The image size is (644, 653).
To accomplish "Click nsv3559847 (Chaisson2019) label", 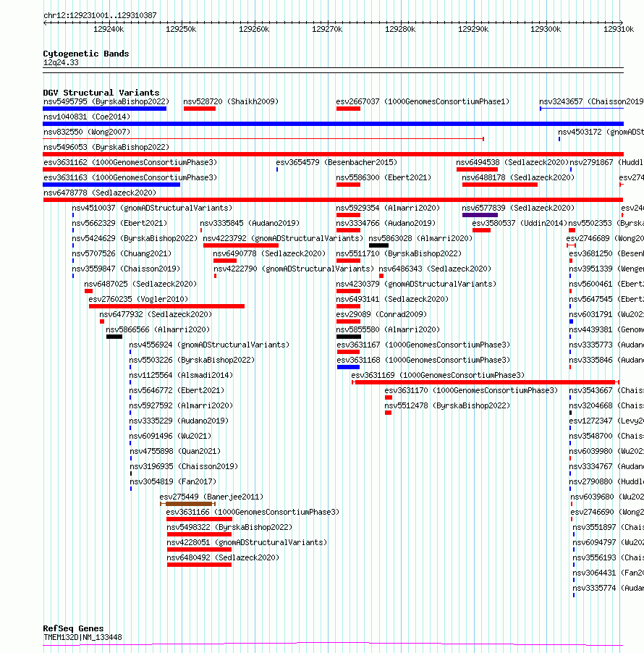I will [126, 269].
